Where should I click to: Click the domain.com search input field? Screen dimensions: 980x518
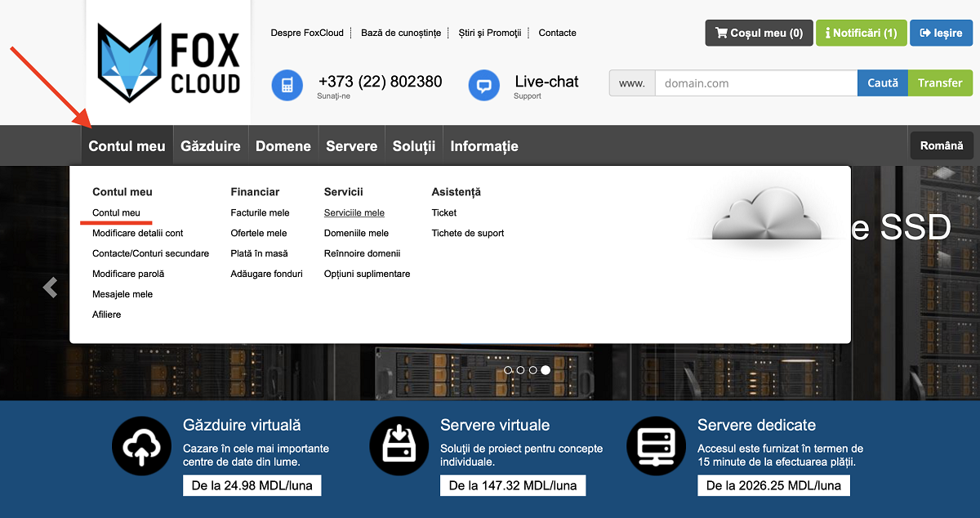[x=755, y=83]
